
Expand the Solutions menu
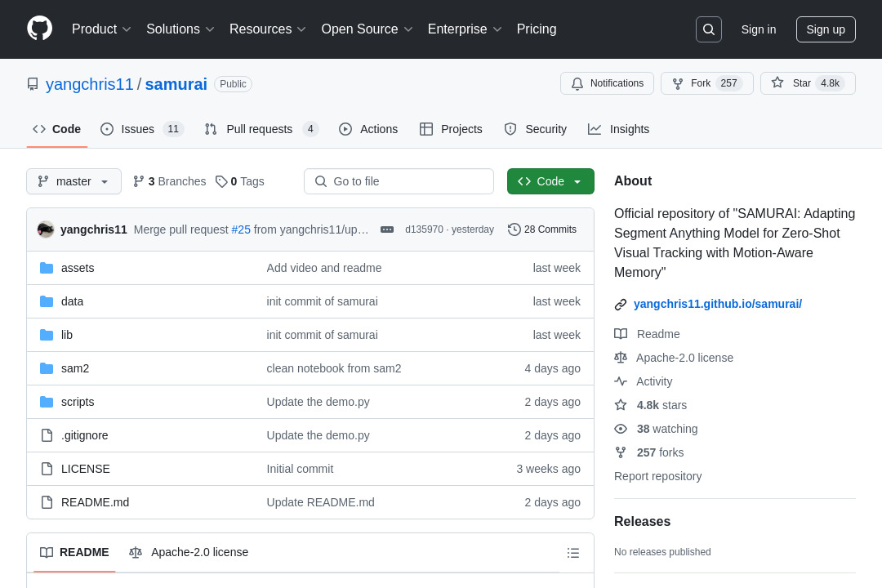pos(180,29)
